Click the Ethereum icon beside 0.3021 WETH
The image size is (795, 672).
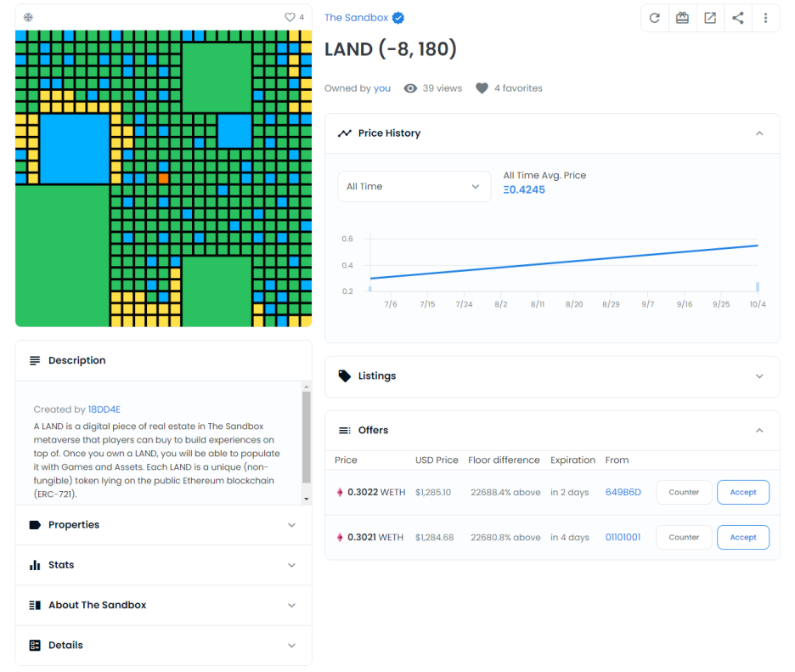click(x=340, y=538)
